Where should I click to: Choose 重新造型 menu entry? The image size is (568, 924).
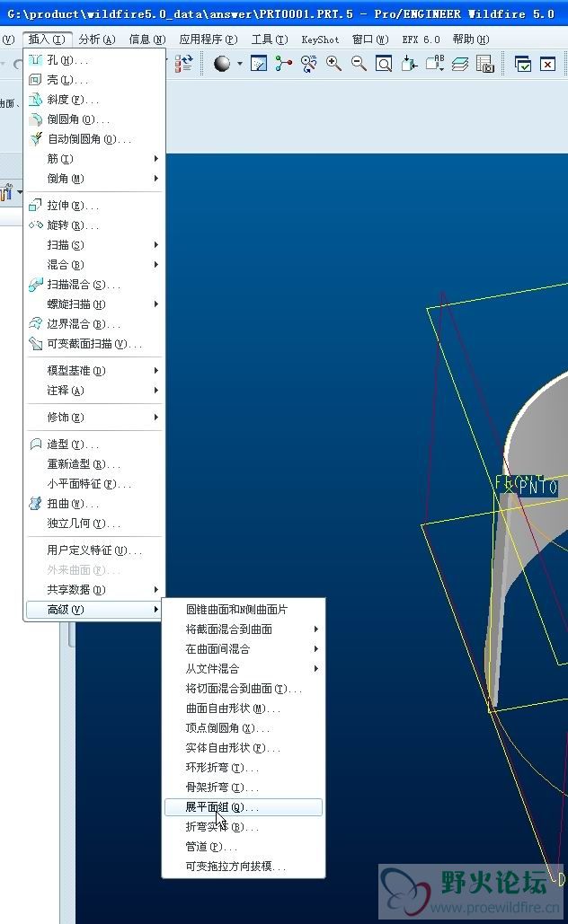pos(94,464)
